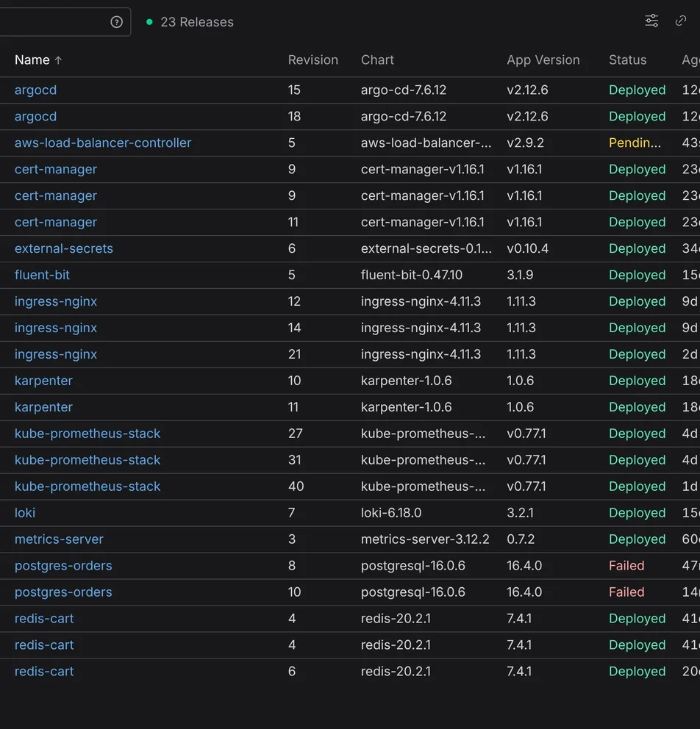Click the external-secrets-0.1... chart cell
This screenshot has height=729, width=700.
coord(426,248)
